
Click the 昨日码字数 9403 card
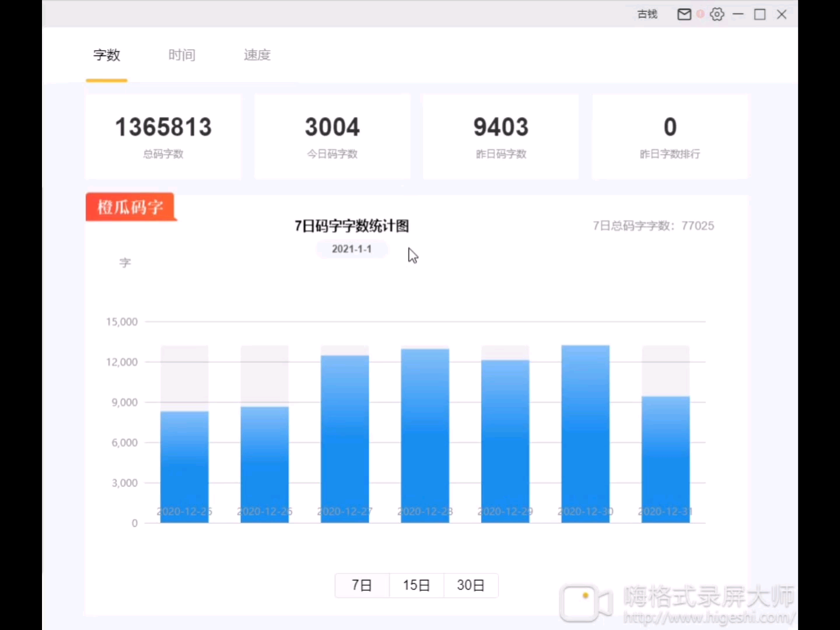click(501, 136)
